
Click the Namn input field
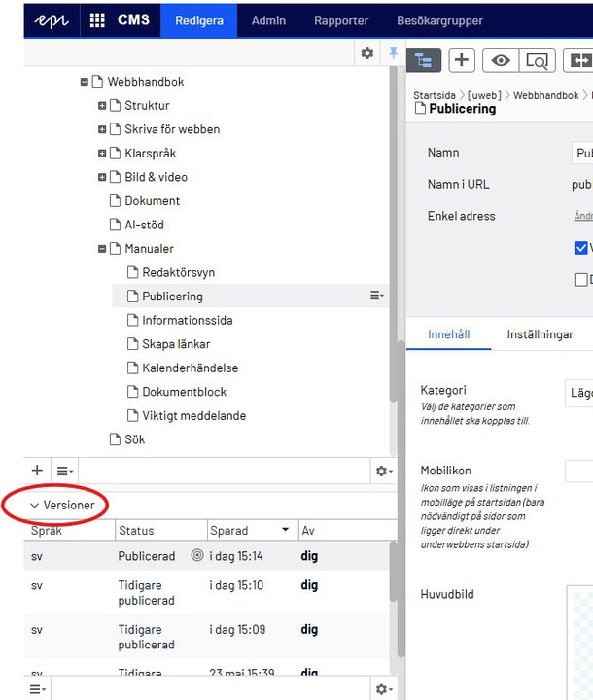[x=582, y=153]
